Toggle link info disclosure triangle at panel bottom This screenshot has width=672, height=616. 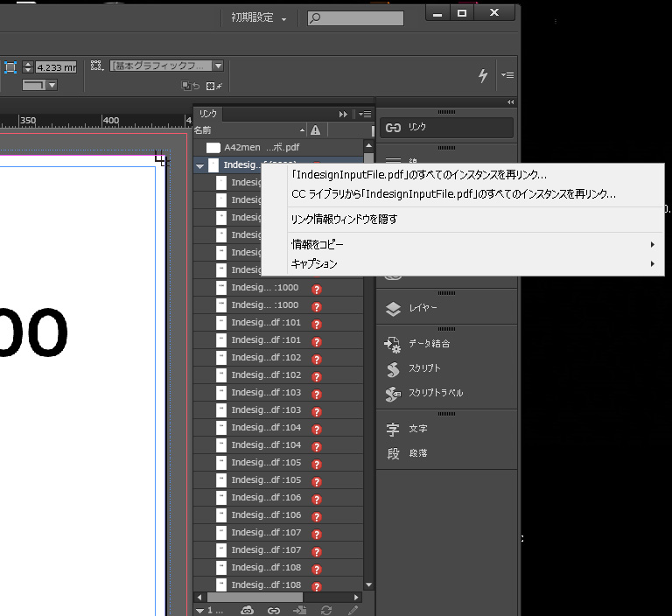point(199,610)
